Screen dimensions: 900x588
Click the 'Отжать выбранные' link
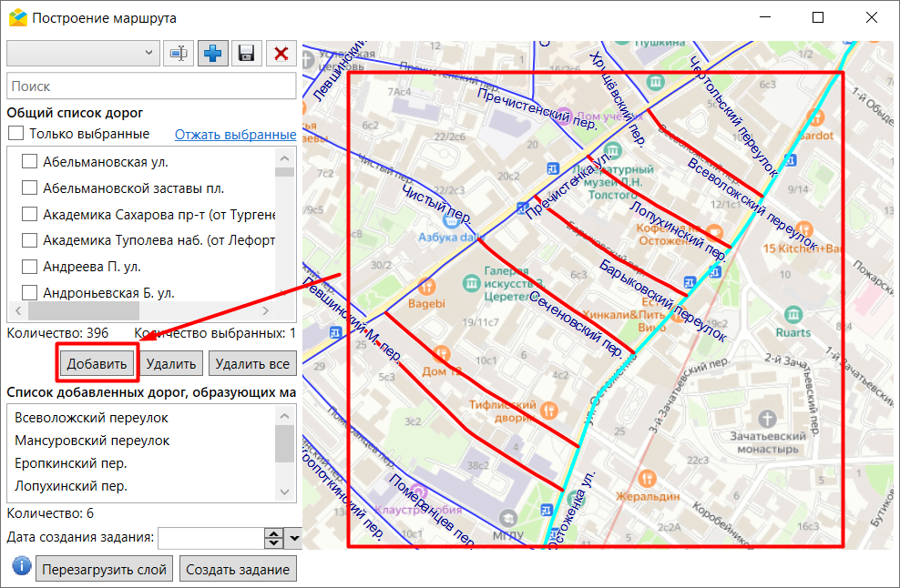pyautogui.click(x=235, y=135)
